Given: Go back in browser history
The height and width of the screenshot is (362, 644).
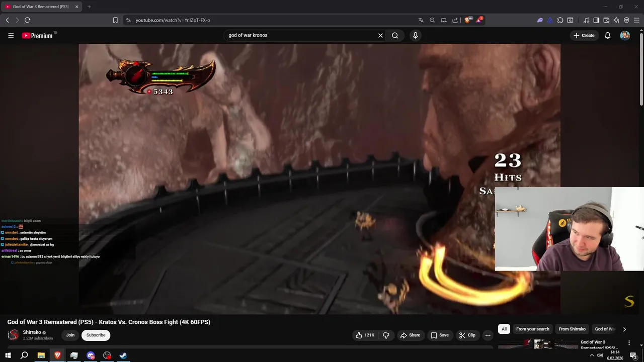Looking at the screenshot, I should (x=7, y=20).
